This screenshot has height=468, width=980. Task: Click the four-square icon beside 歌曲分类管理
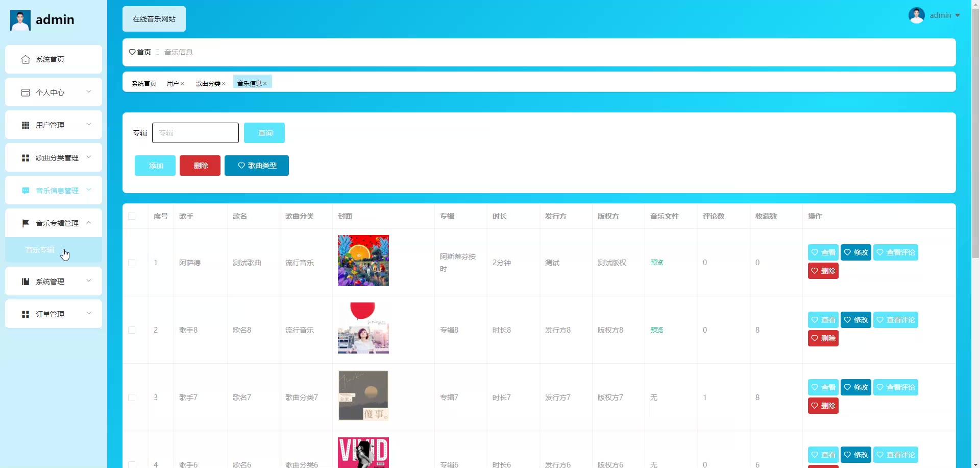point(26,158)
